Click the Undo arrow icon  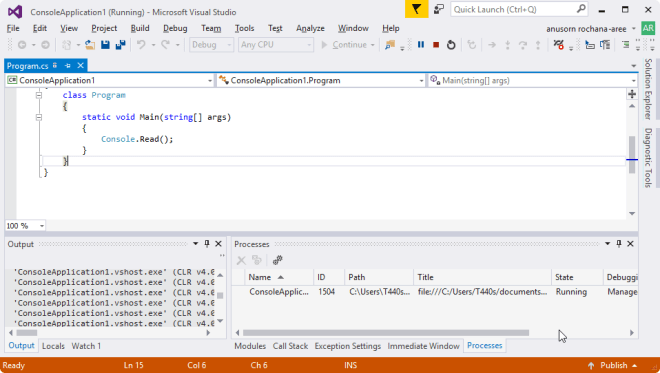(x=141, y=45)
